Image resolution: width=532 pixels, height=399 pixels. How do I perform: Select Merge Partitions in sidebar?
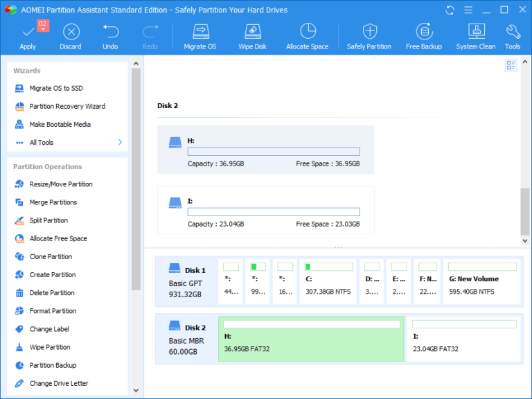point(53,202)
